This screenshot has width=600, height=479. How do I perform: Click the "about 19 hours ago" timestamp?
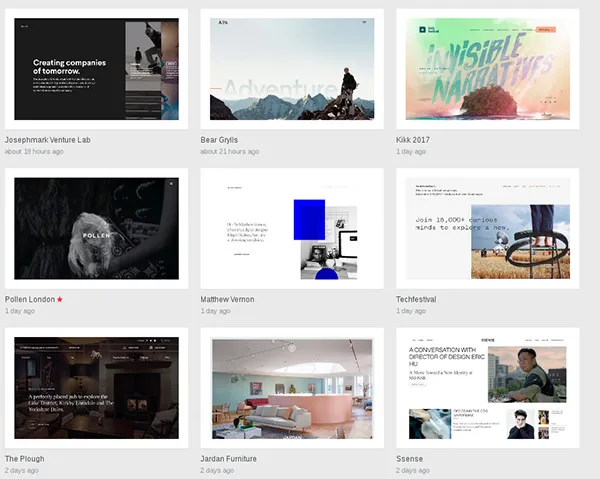34,152
